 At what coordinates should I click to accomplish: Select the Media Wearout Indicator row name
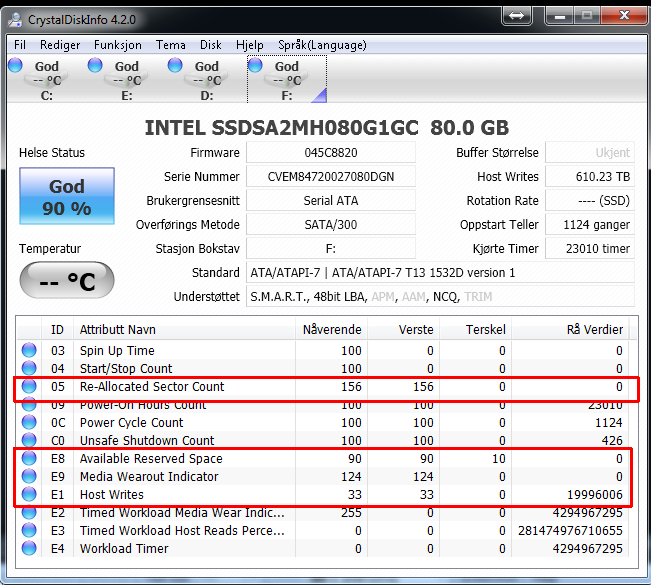pyautogui.click(x=149, y=477)
